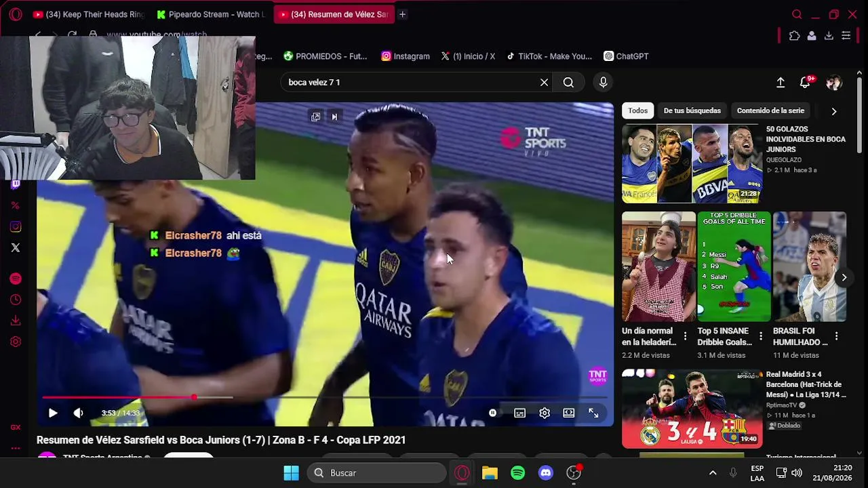The width and height of the screenshot is (868, 488).
Task: Enter fullscreen video mode
Action: click(593, 413)
